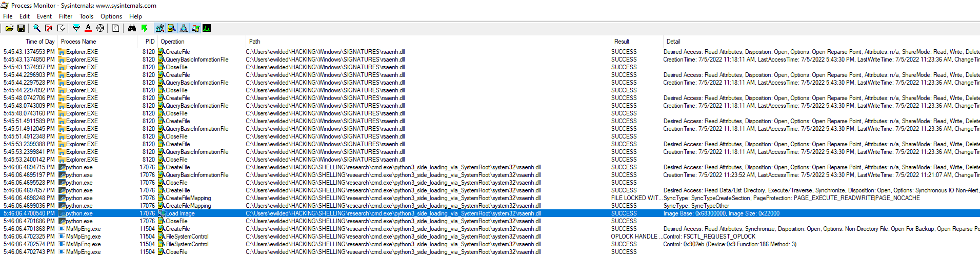This screenshot has height=256, width=980.
Task: Click the Explorer.EXE icon in the 5:45:43.1374553 row
Action: tap(62, 52)
